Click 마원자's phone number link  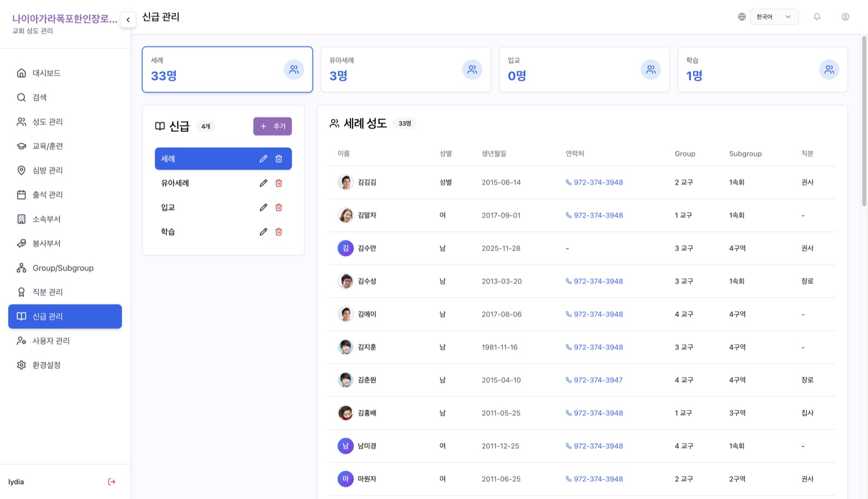click(594, 479)
